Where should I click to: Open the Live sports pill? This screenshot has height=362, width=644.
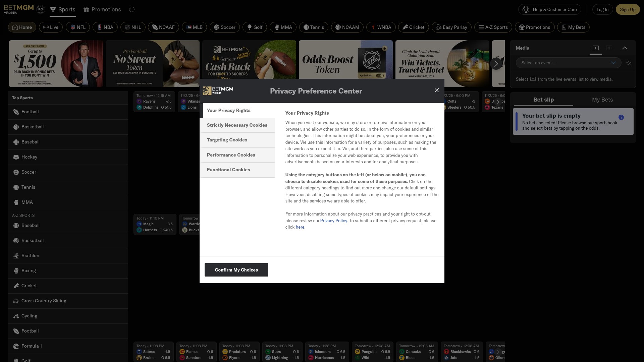(51, 27)
